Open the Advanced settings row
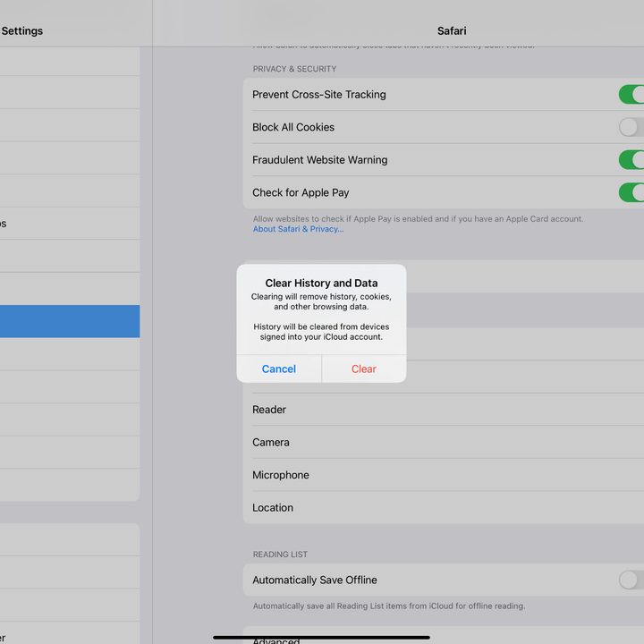The height and width of the screenshot is (644, 644). tap(444, 637)
